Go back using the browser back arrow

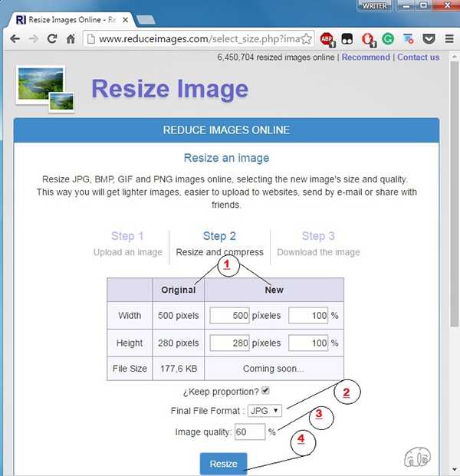pyautogui.click(x=15, y=39)
